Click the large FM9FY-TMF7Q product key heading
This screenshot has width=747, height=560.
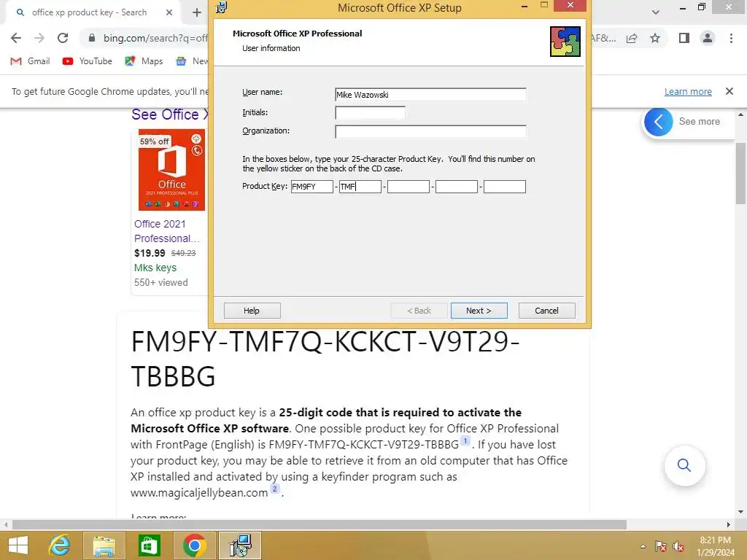pyautogui.click(x=325, y=359)
